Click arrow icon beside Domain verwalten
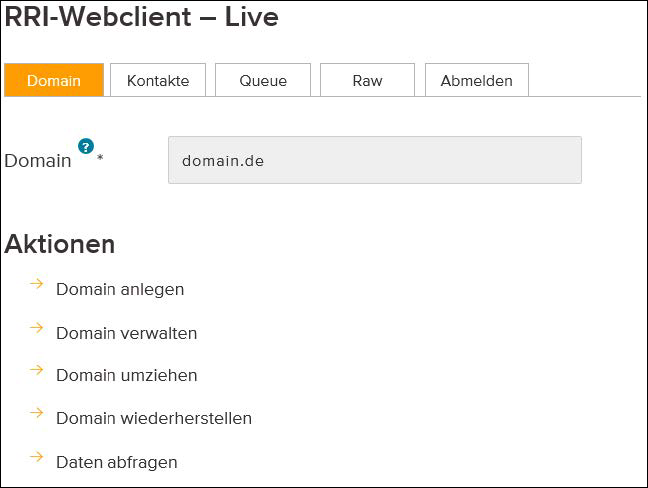This screenshot has width=648, height=488. coord(37,328)
